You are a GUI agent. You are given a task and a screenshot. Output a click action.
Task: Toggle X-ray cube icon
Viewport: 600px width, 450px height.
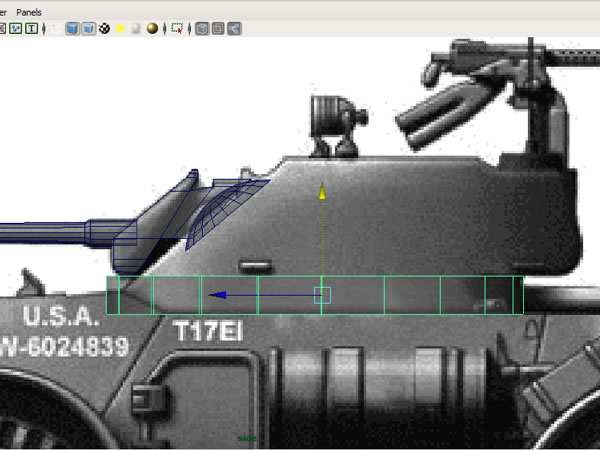(x=202, y=28)
